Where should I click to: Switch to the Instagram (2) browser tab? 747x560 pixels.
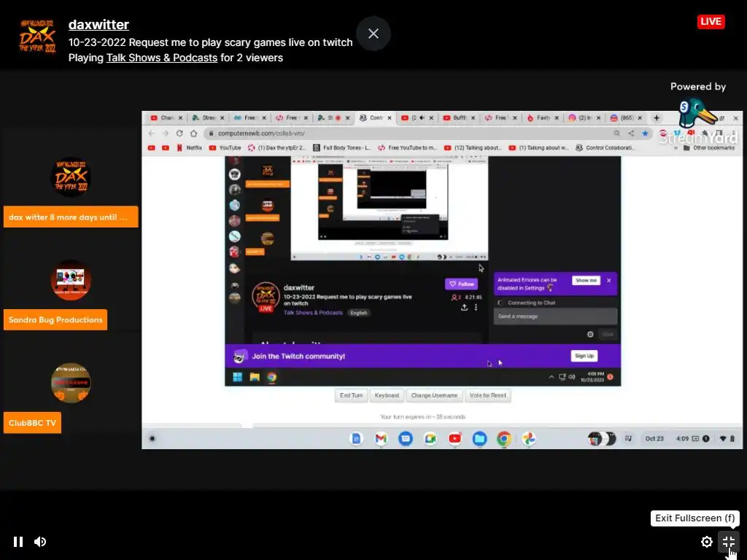pos(584,117)
